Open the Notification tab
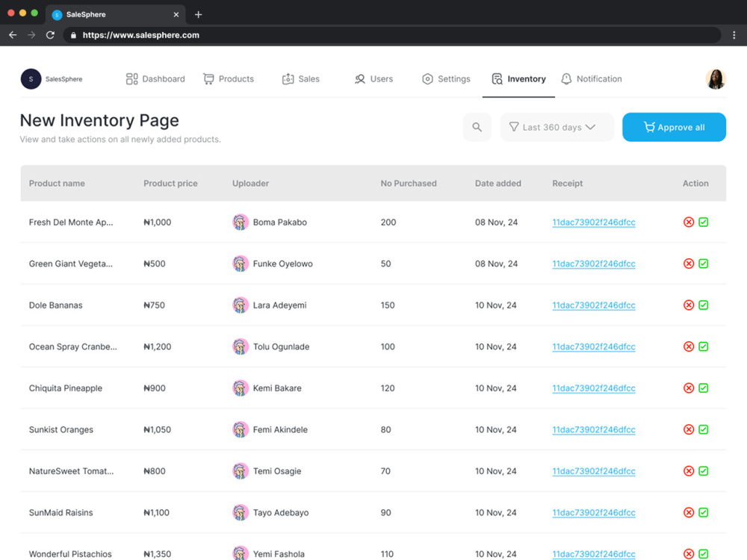Viewport: 747px width, 560px height. point(591,79)
